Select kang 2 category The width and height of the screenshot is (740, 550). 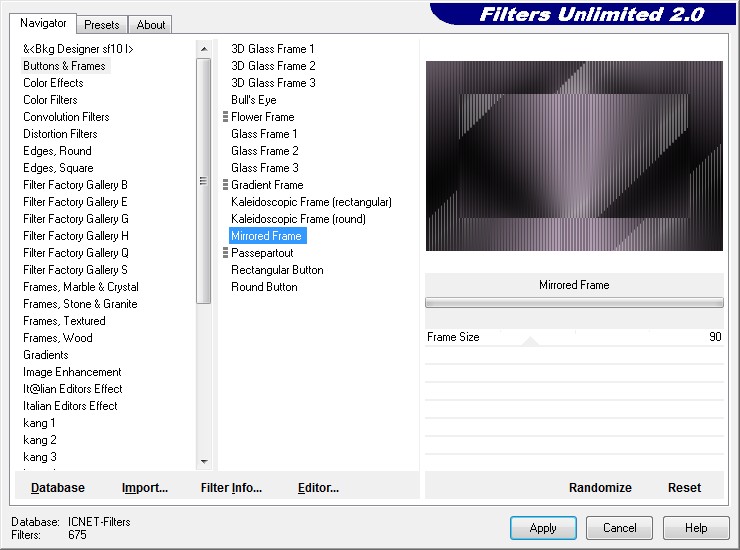tap(40, 440)
